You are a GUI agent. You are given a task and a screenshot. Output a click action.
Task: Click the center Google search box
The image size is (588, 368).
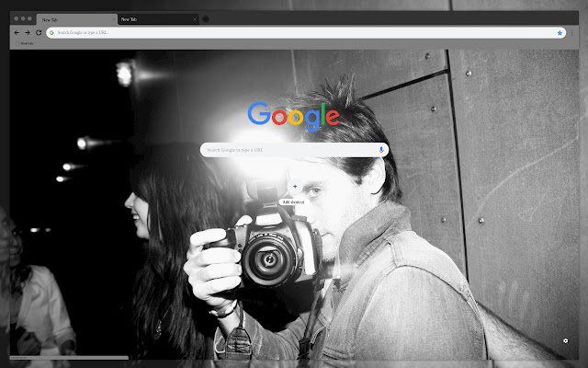pyautogui.click(x=294, y=150)
